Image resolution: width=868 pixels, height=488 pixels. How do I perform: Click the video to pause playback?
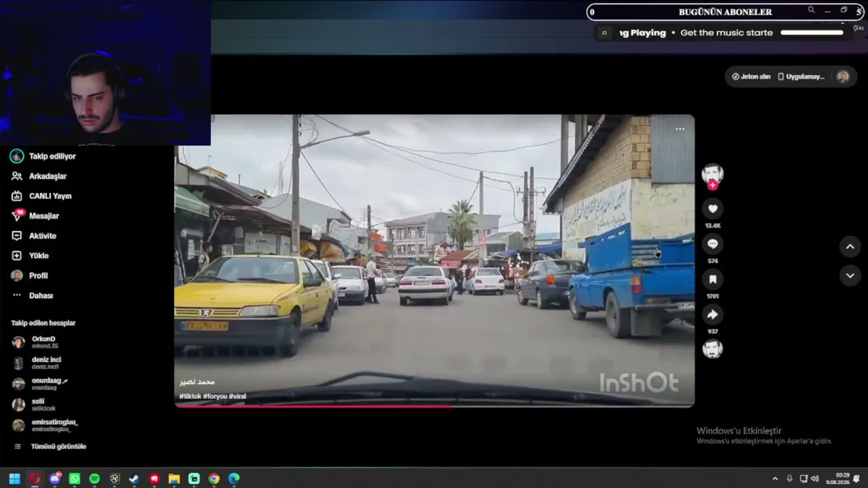coord(434,261)
